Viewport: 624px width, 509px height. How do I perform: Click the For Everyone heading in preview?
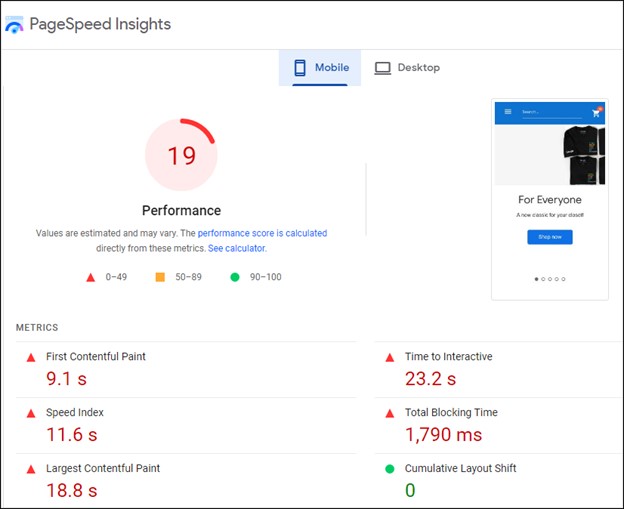click(x=550, y=200)
